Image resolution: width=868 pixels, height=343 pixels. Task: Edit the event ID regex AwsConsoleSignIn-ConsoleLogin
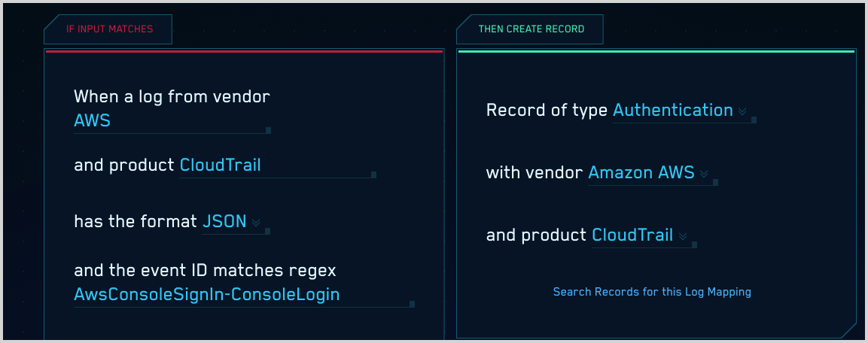244,296
